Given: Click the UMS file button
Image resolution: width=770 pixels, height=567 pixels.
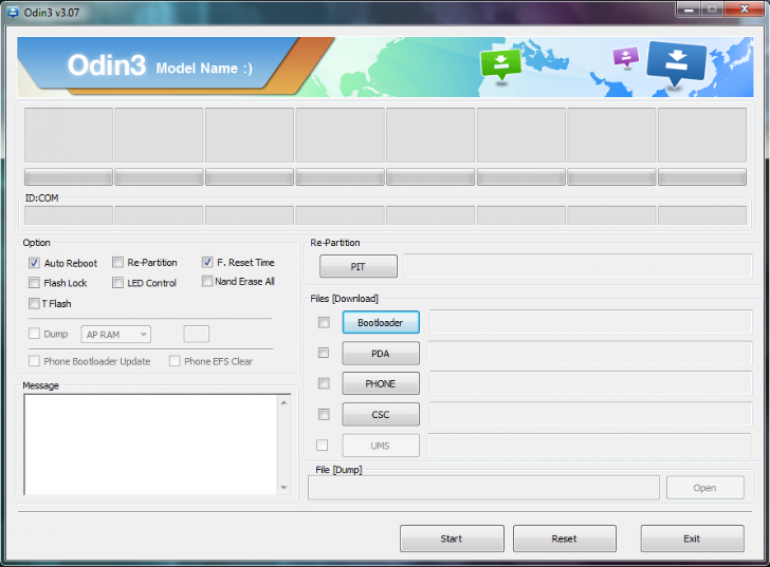Looking at the screenshot, I should [x=381, y=445].
